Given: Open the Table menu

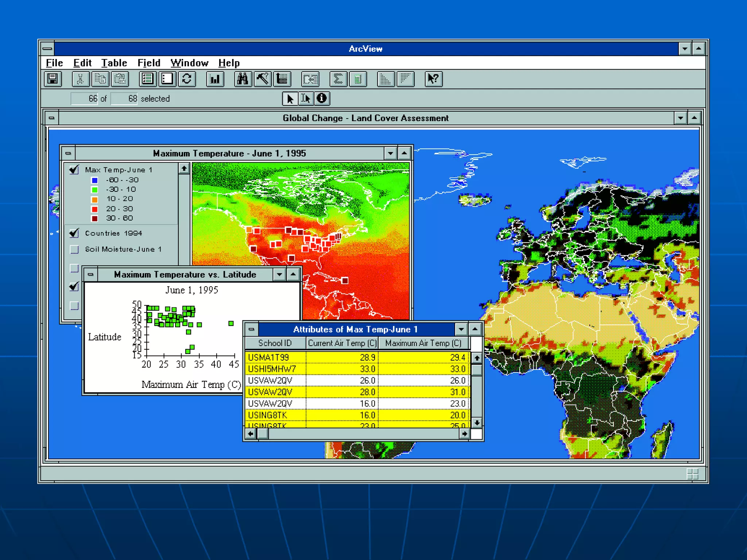Looking at the screenshot, I should (x=114, y=63).
